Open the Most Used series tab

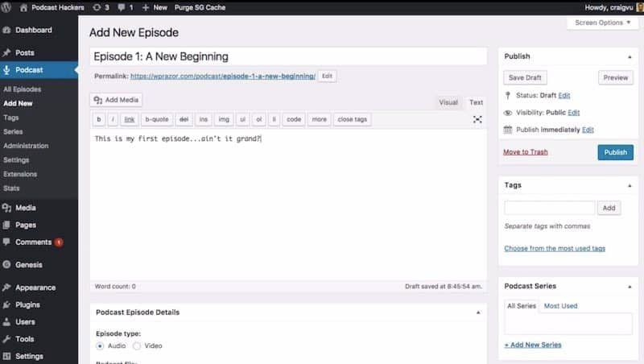pos(560,306)
